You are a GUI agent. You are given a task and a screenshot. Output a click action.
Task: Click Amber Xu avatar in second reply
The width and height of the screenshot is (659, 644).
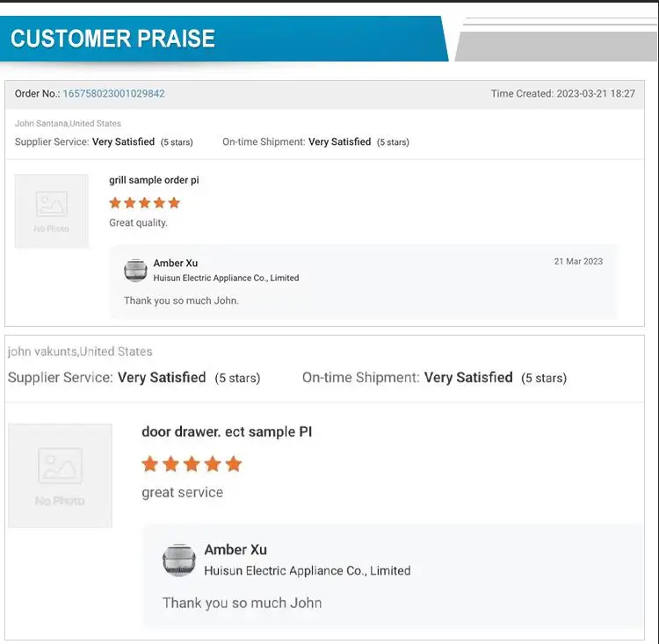coord(179,560)
